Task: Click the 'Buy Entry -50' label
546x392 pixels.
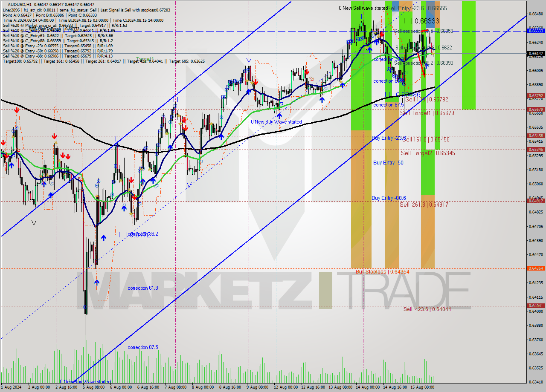Action: pyautogui.click(x=388, y=163)
